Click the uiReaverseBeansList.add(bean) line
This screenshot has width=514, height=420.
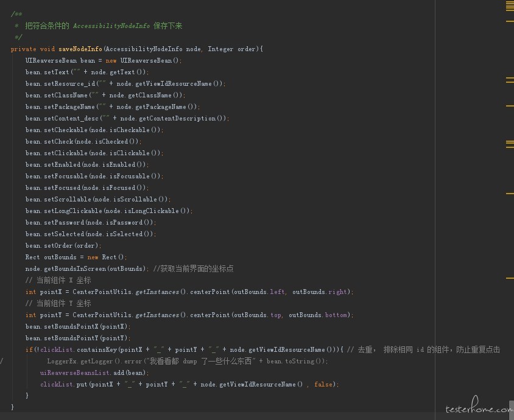pyautogui.click(x=94, y=373)
